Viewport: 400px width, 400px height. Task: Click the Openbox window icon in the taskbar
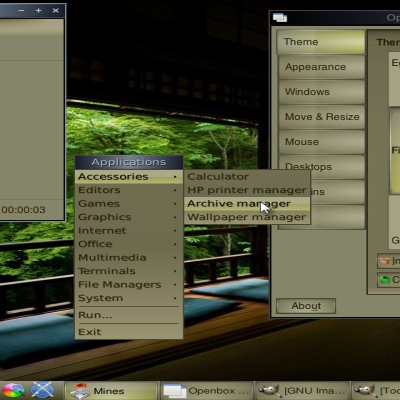(175, 391)
